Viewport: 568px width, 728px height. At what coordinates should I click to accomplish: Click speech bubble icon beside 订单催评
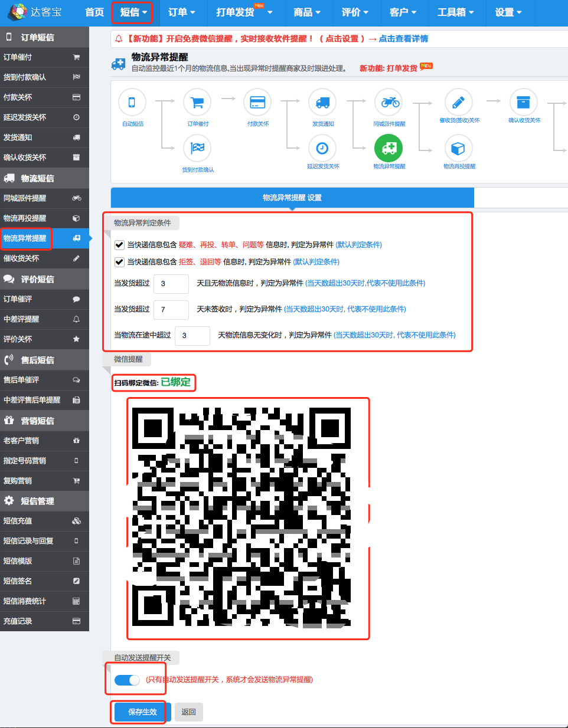click(x=76, y=299)
